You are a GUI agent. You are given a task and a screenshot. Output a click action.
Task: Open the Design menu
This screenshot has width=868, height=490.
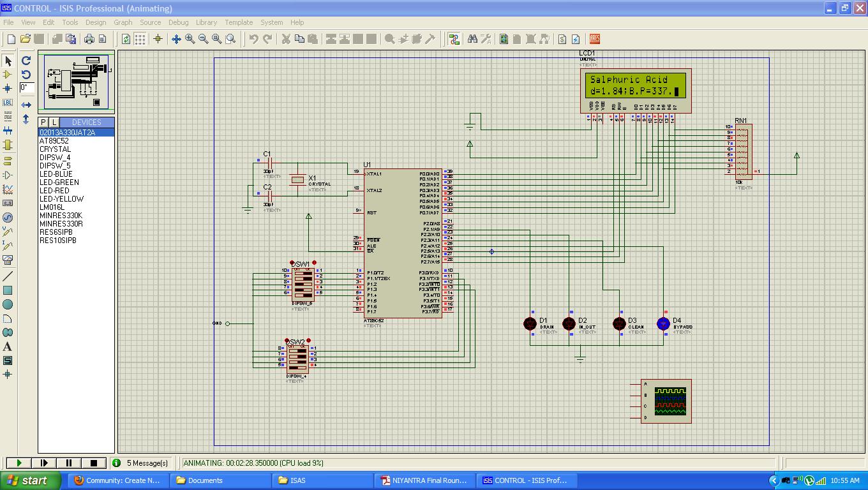click(96, 22)
